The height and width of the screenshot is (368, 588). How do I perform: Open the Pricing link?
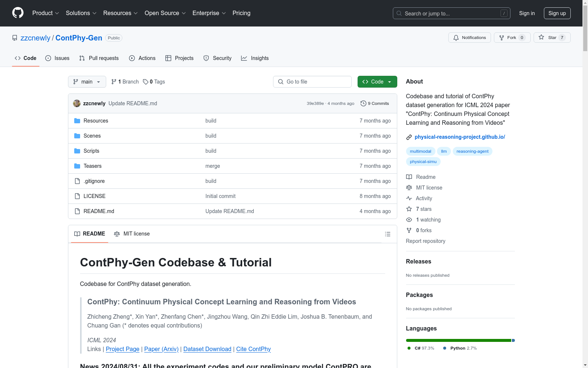click(x=241, y=13)
